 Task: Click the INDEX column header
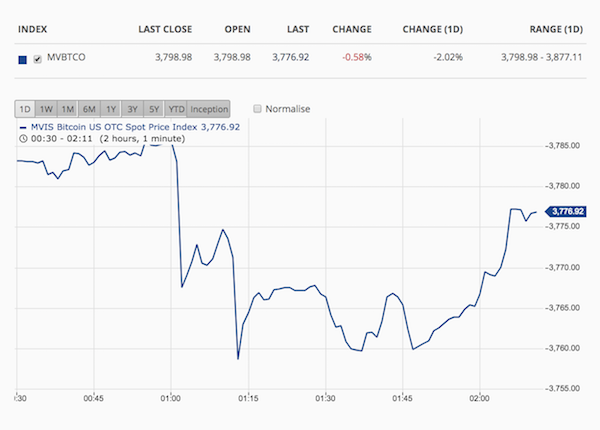(x=33, y=29)
